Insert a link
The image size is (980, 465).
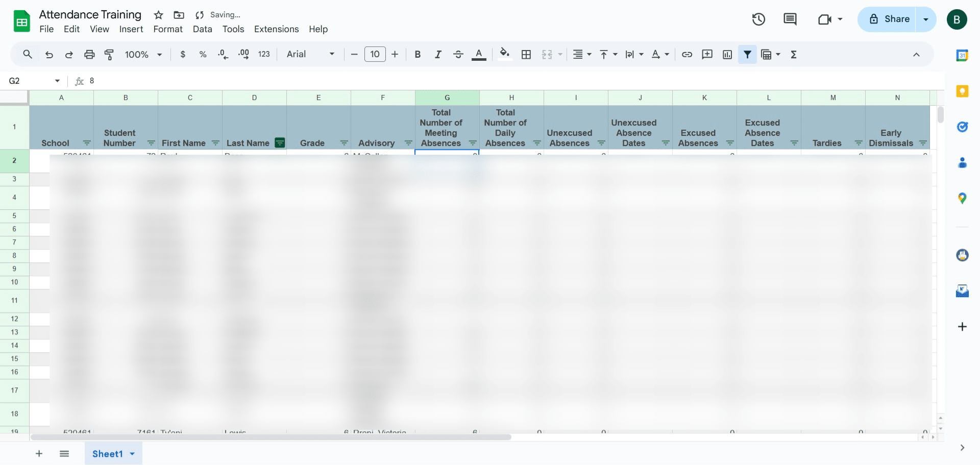click(687, 54)
